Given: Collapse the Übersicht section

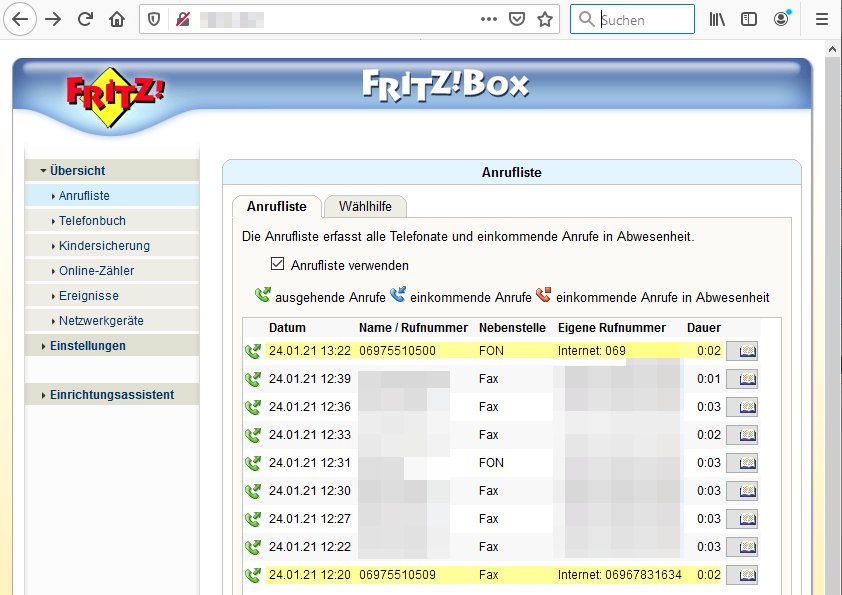Looking at the screenshot, I should [112, 171].
